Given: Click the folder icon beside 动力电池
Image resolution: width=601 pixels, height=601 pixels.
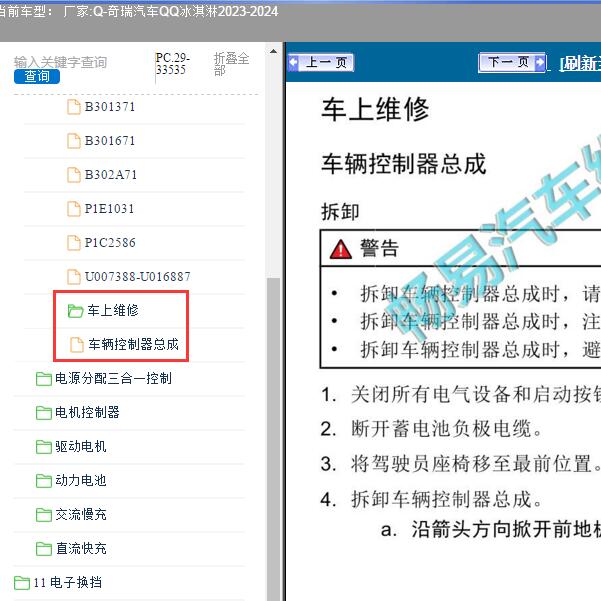Looking at the screenshot, I should click(x=44, y=481).
